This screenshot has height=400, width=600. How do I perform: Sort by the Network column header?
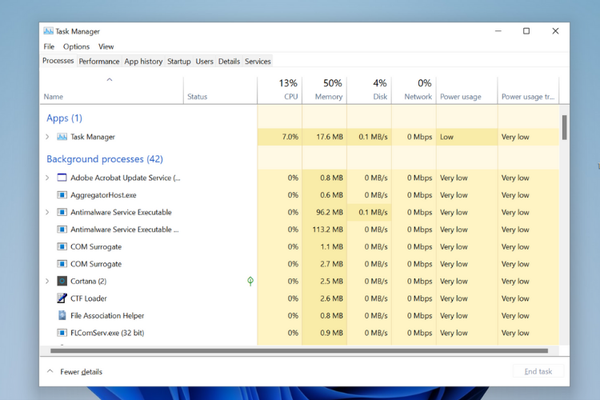coord(414,90)
